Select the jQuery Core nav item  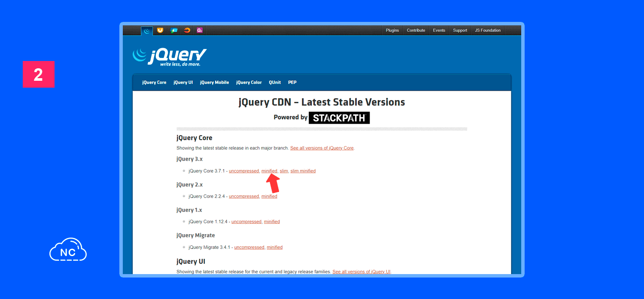(154, 82)
